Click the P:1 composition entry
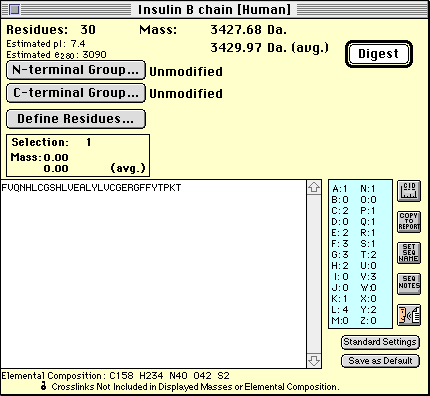This screenshot has height=396, width=430. [x=368, y=211]
